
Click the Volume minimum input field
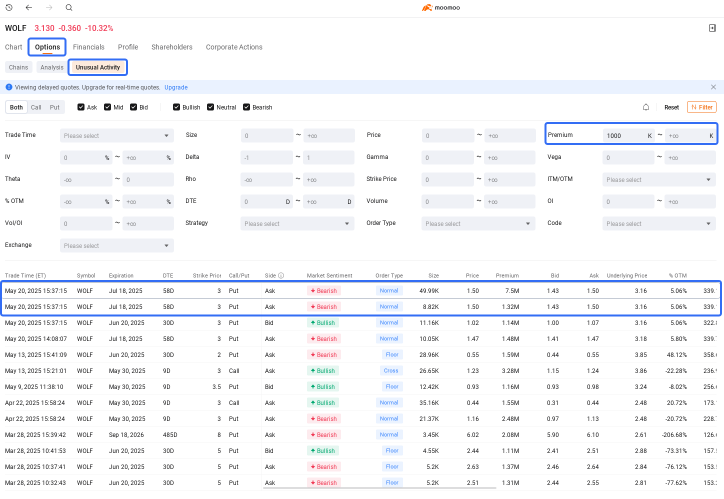point(448,202)
